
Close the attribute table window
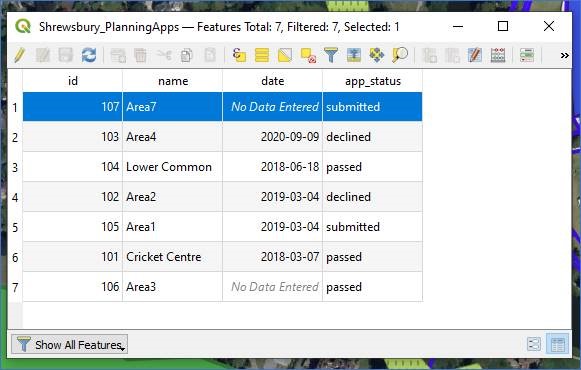coord(549,26)
